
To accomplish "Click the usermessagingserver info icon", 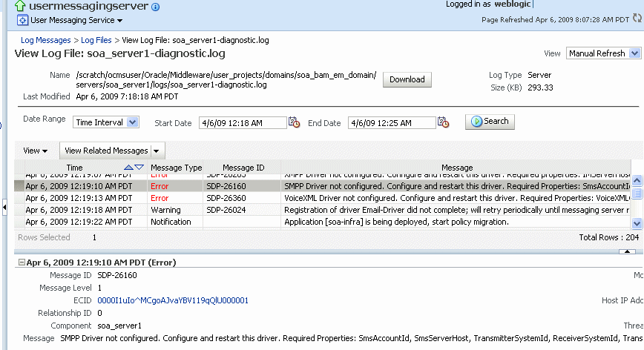I will pyautogui.click(x=155, y=7).
